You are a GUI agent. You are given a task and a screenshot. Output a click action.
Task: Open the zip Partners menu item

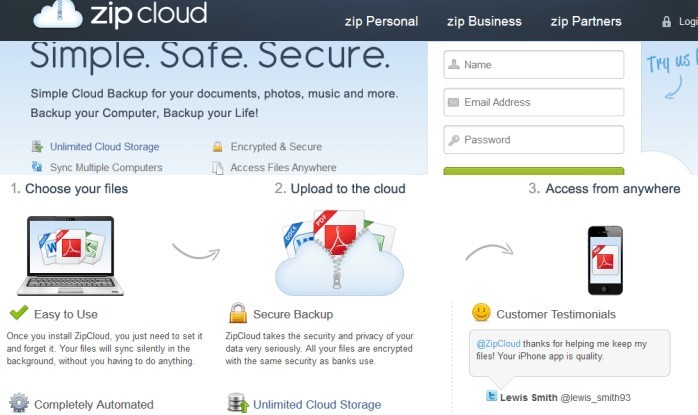[x=586, y=21]
